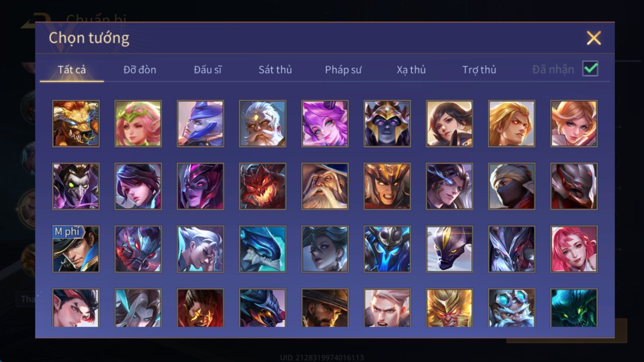
Task: Toggle the 'Đã nhận' checkbox
Action: [590, 69]
